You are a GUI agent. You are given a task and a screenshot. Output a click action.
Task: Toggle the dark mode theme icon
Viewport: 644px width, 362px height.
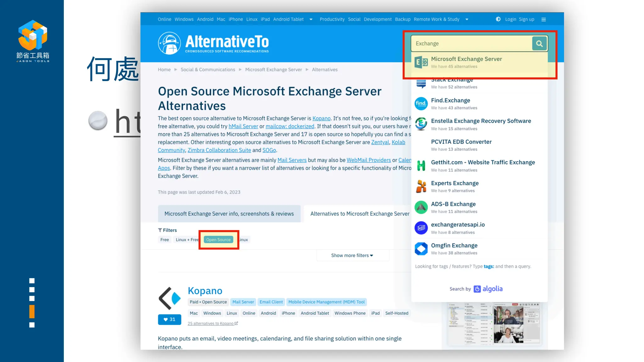point(498,19)
